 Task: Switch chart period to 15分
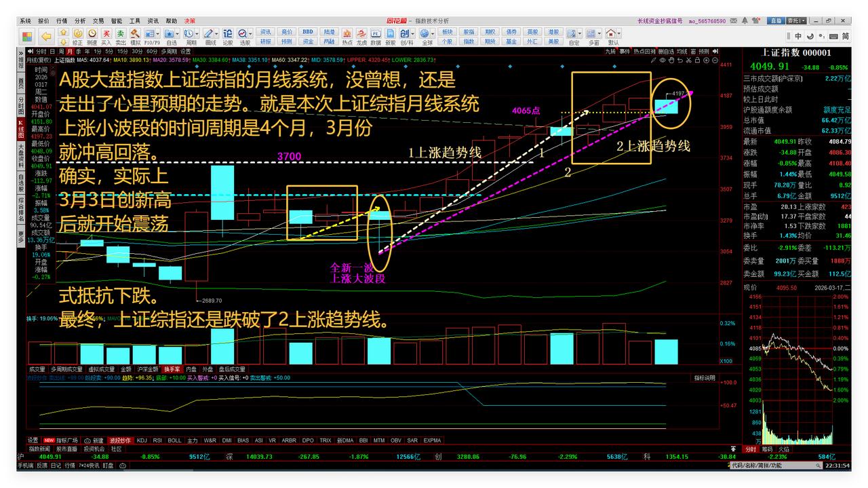pyautogui.click(x=122, y=52)
